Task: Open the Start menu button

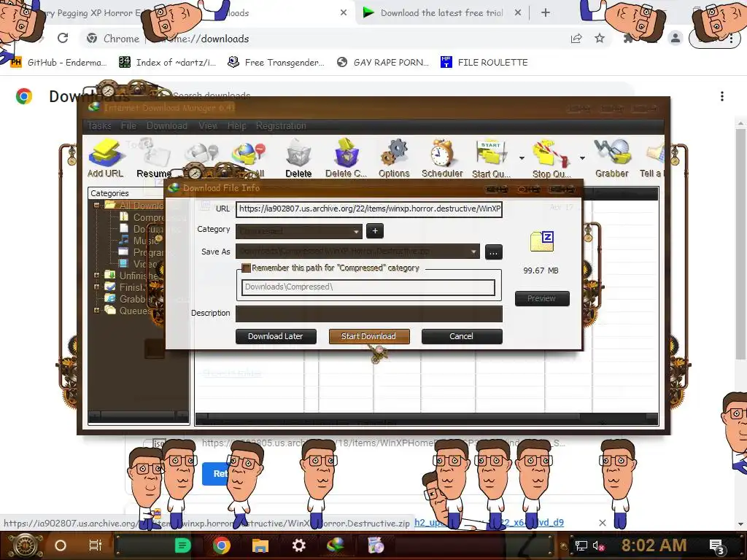Action: (x=25, y=545)
